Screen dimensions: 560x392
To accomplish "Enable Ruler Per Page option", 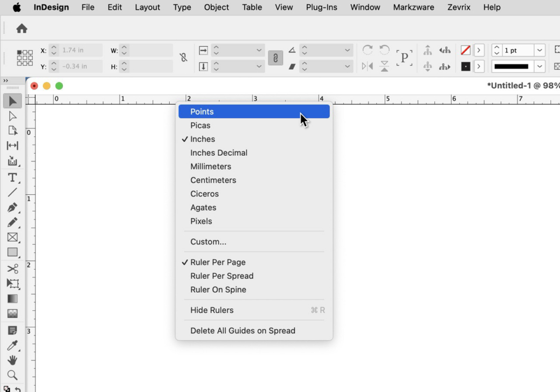I will [218, 262].
